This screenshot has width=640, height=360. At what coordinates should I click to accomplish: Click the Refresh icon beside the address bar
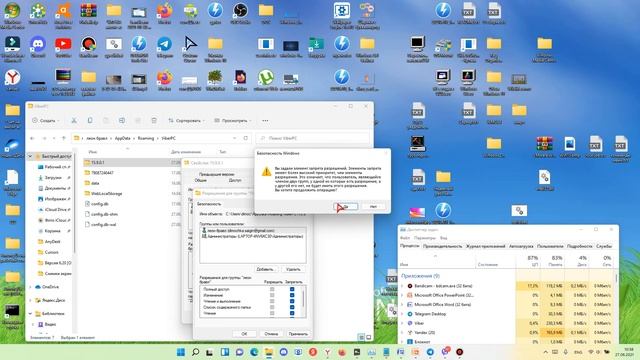point(246,138)
